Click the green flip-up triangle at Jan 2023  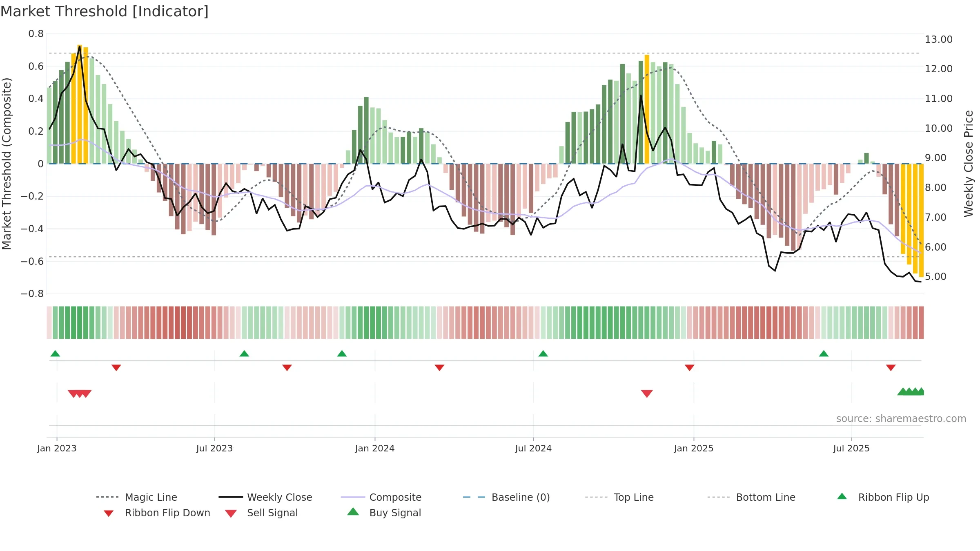[x=55, y=353]
